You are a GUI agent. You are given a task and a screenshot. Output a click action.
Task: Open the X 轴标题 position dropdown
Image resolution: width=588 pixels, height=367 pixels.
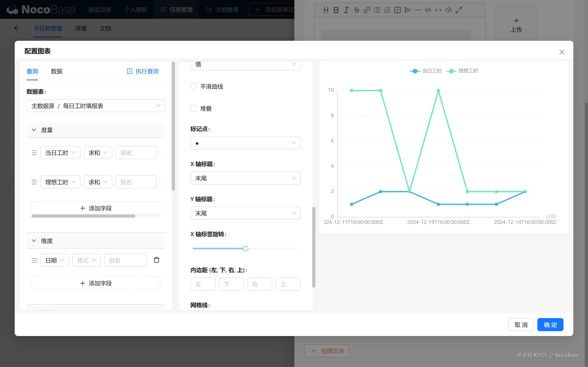tap(245, 178)
